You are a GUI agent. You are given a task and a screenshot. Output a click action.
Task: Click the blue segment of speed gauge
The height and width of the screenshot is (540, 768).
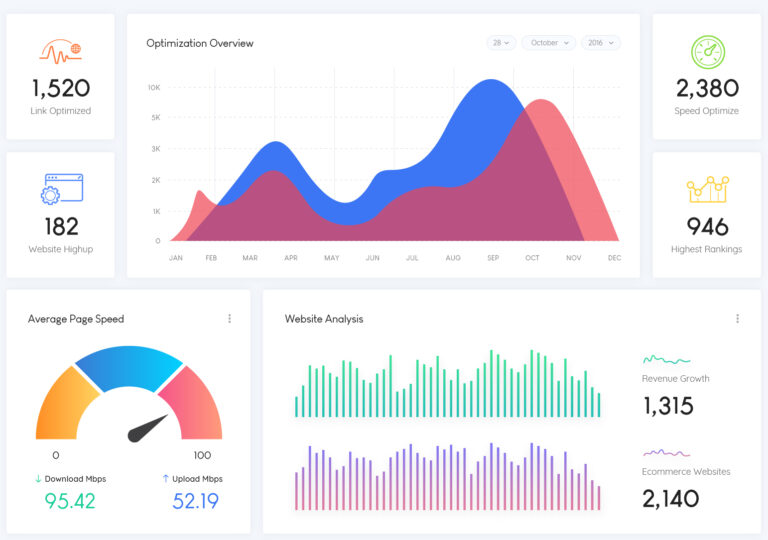(129, 367)
